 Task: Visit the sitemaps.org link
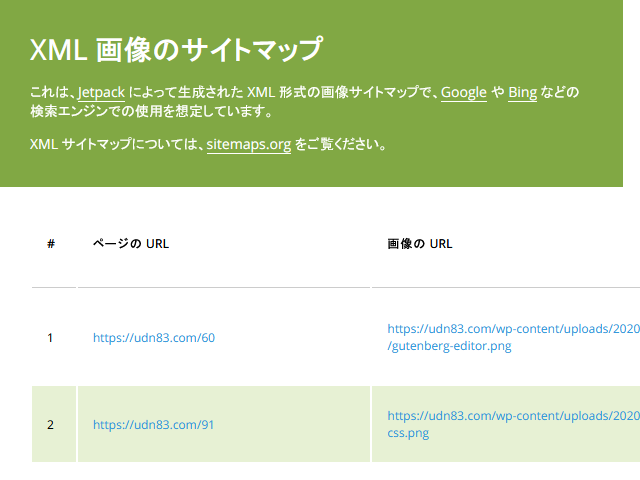point(249,144)
